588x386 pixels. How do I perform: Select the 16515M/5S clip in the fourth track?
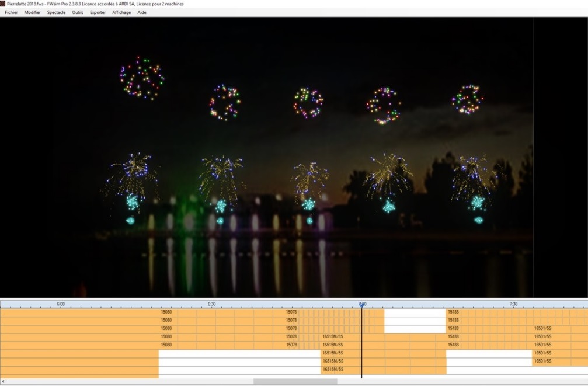[x=333, y=337]
